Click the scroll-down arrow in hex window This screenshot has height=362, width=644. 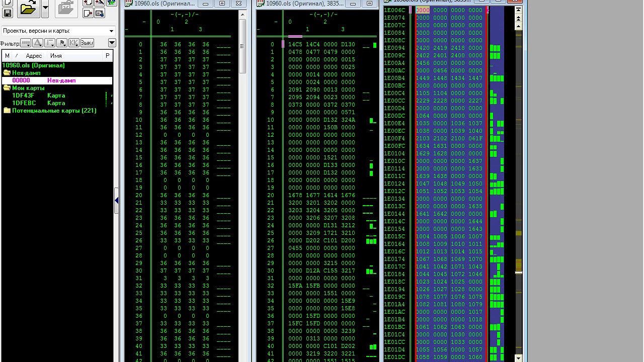[518, 357]
